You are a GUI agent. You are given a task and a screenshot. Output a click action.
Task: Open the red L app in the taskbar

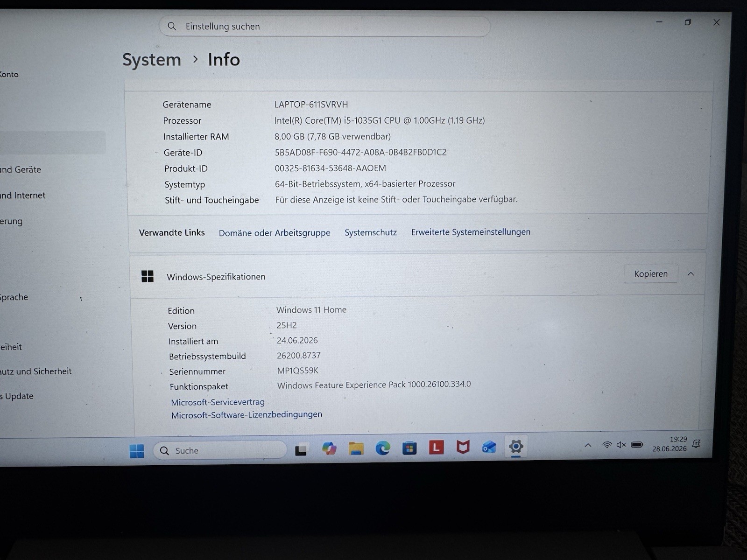coord(436,448)
